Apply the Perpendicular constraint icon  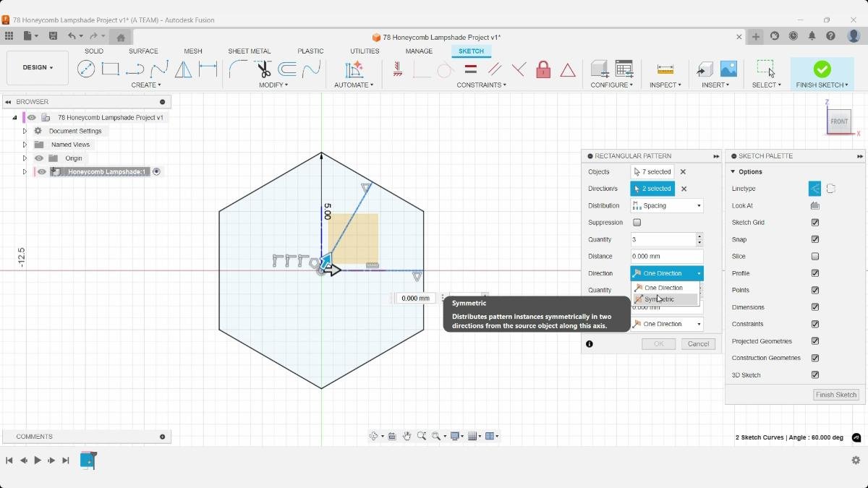click(x=519, y=69)
